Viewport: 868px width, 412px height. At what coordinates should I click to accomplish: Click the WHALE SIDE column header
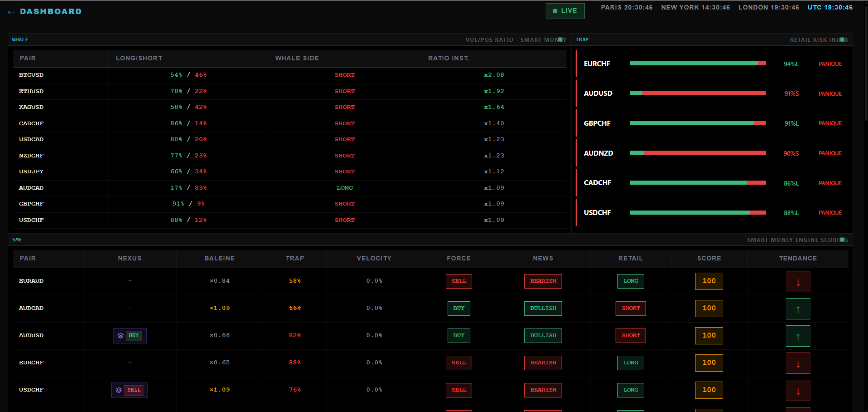click(297, 58)
